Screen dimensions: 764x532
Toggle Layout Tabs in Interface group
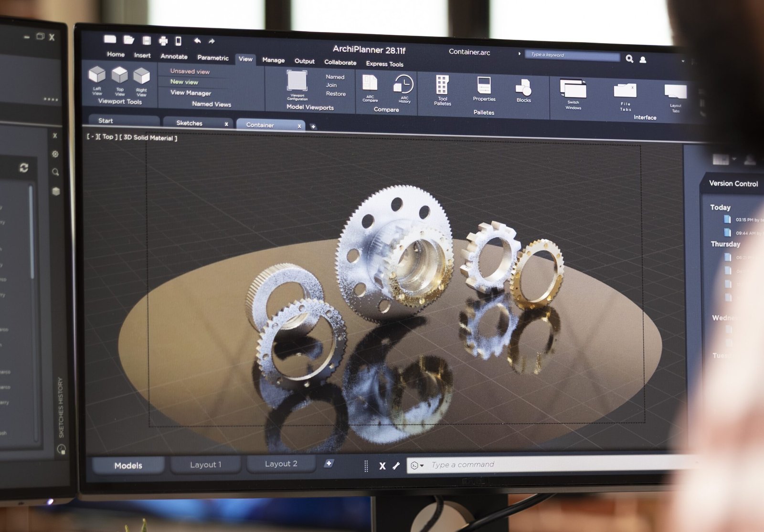pyautogui.click(x=675, y=92)
